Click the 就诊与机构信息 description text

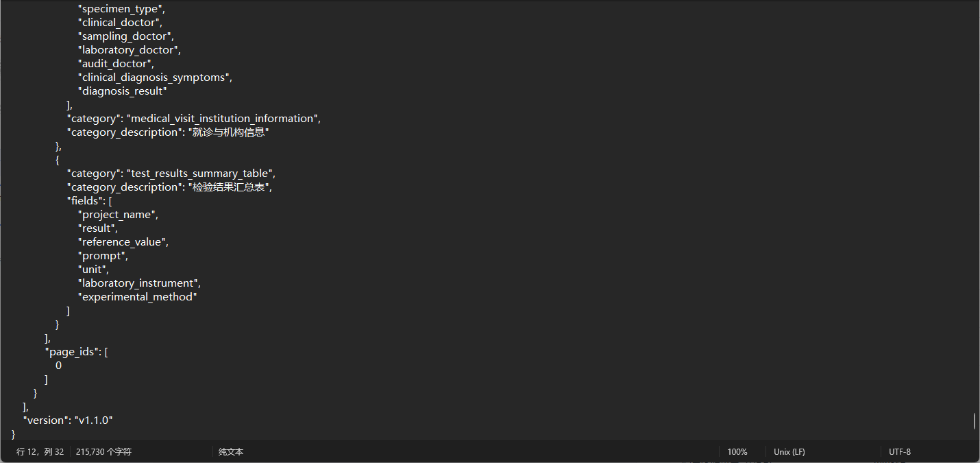tap(229, 132)
